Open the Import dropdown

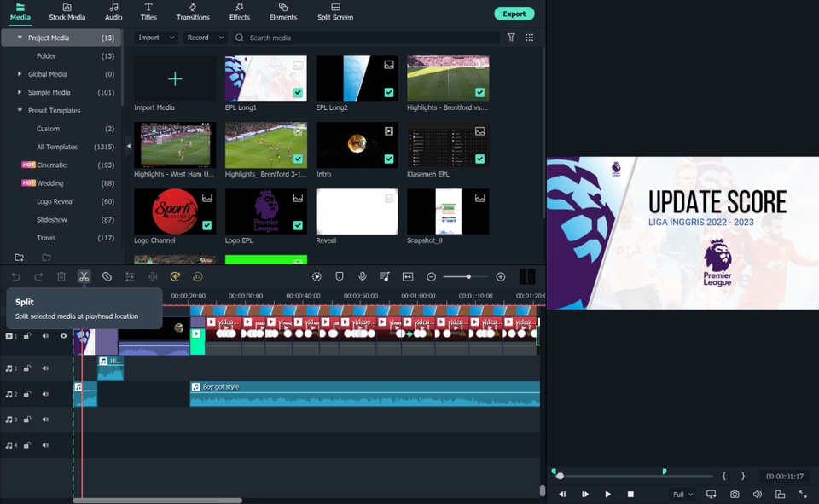tap(155, 38)
